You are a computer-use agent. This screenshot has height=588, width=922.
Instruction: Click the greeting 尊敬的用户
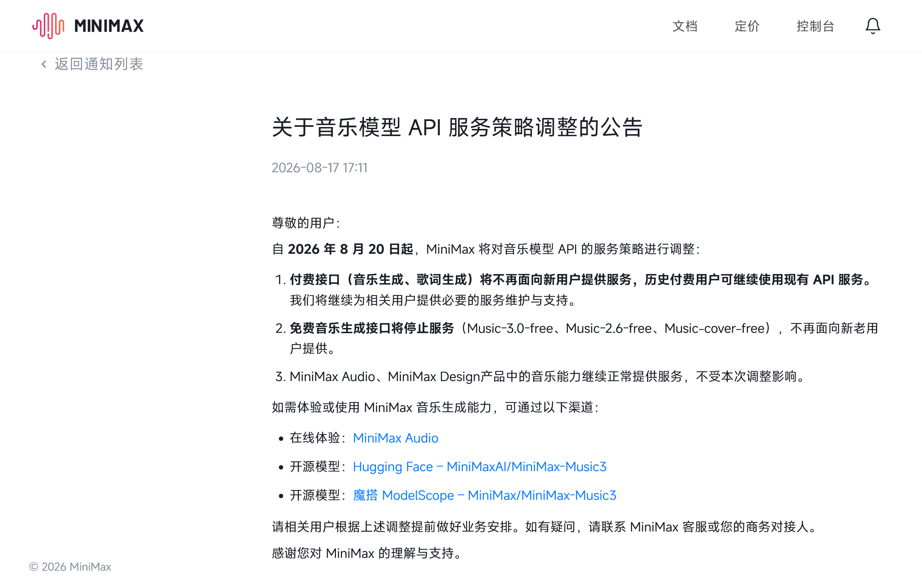point(303,223)
